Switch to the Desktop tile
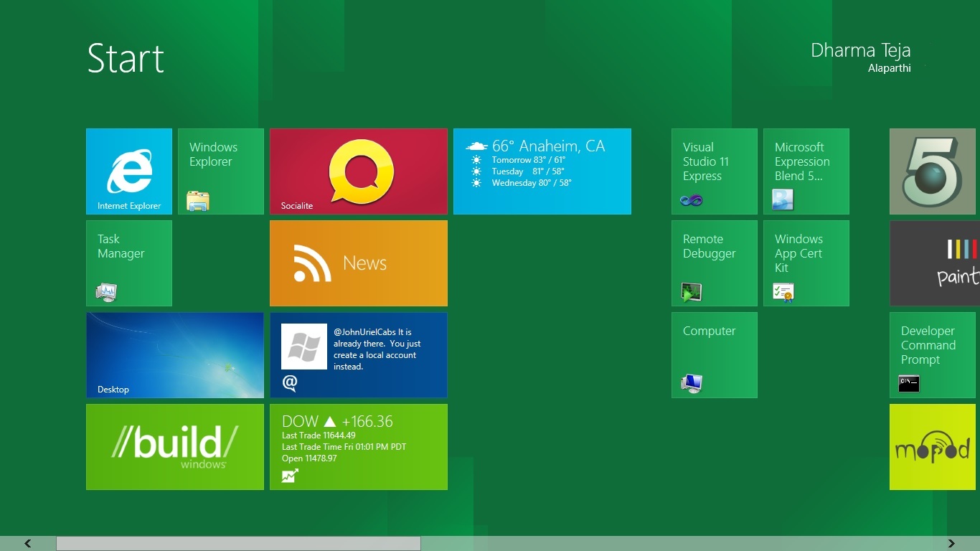Viewport: 980px width, 551px height. click(174, 354)
